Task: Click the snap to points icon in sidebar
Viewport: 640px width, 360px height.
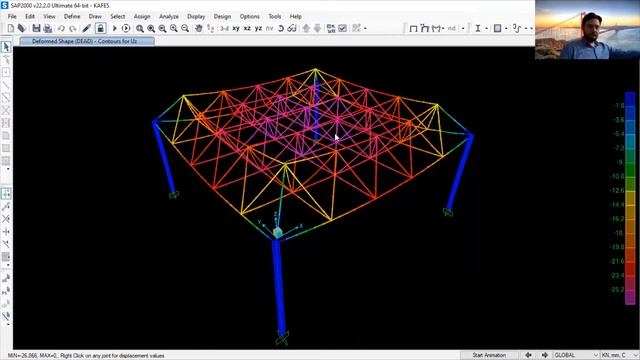Action: (6, 193)
